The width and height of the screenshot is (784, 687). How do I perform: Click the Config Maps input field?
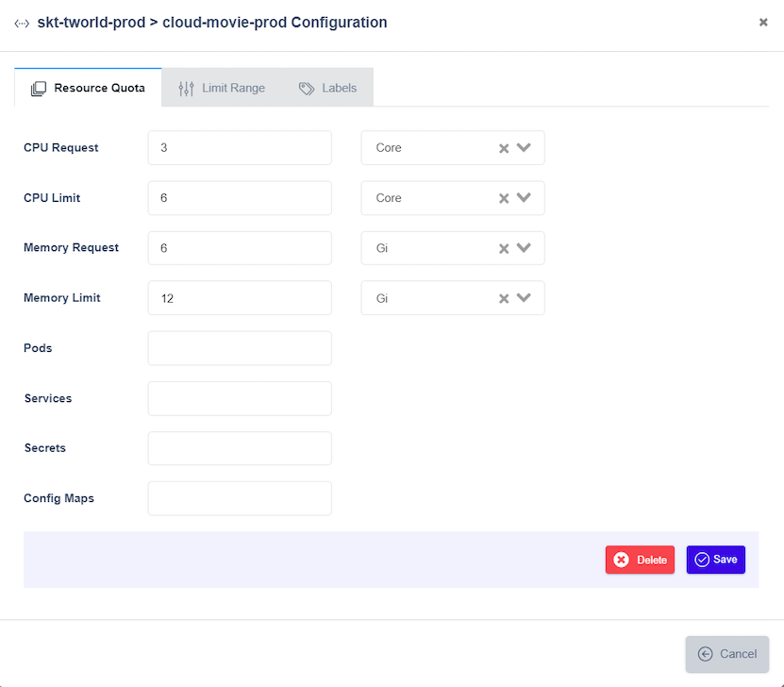[x=240, y=498]
